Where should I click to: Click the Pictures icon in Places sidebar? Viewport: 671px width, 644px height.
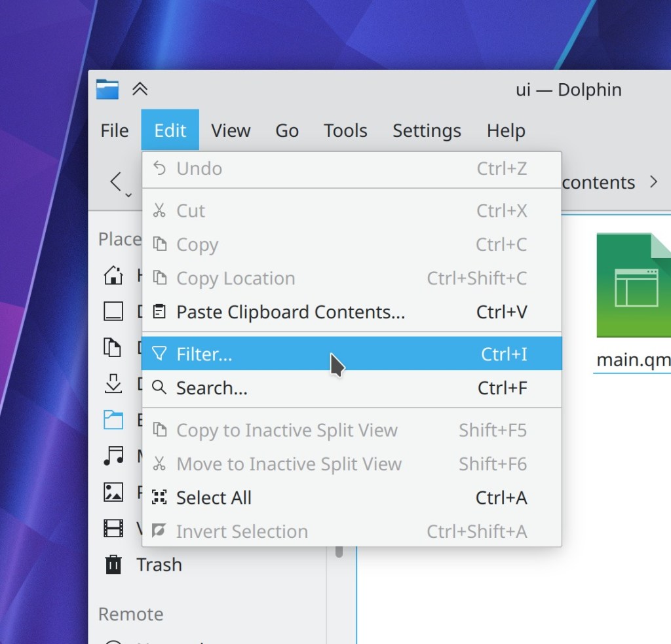[x=113, y=491]
